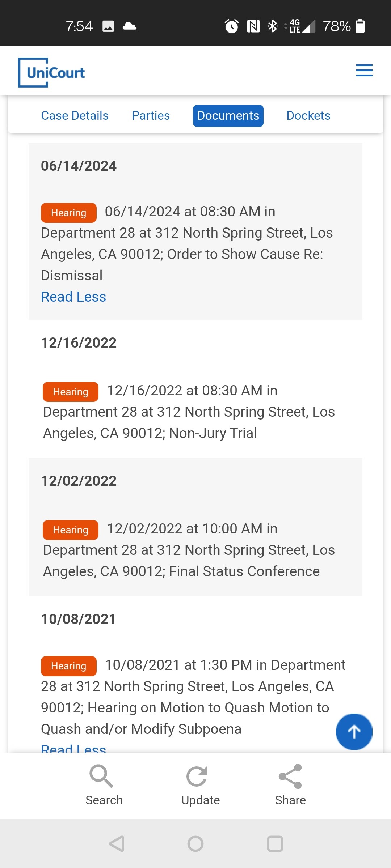Tap Hearing badge for Final Status Conference
The image size is (391, 868).
(x=70, y=530)
